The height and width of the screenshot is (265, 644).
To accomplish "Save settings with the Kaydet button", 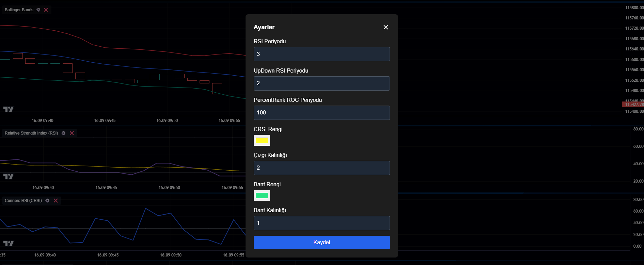I will (322, 243).
